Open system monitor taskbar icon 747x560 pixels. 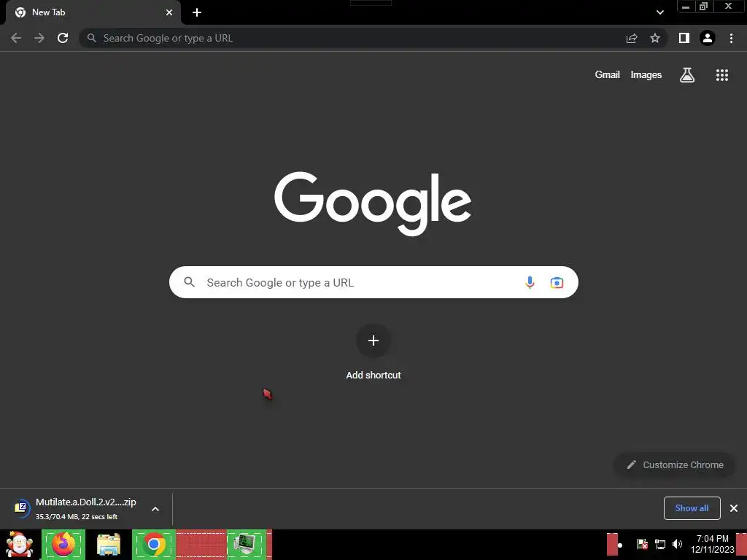(x=246, y=544)
